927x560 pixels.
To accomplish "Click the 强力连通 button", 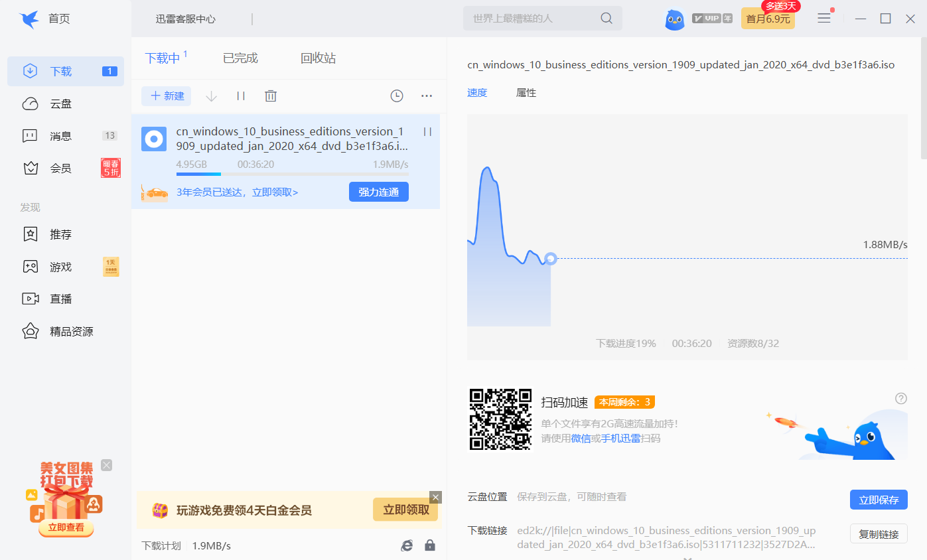I will pos(379,192).
